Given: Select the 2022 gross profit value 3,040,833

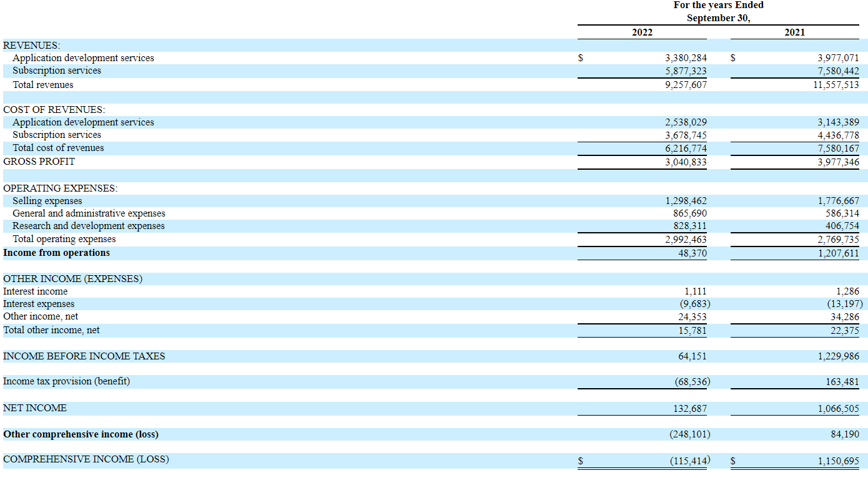Looking at the screenshot, I should [686, 162].
